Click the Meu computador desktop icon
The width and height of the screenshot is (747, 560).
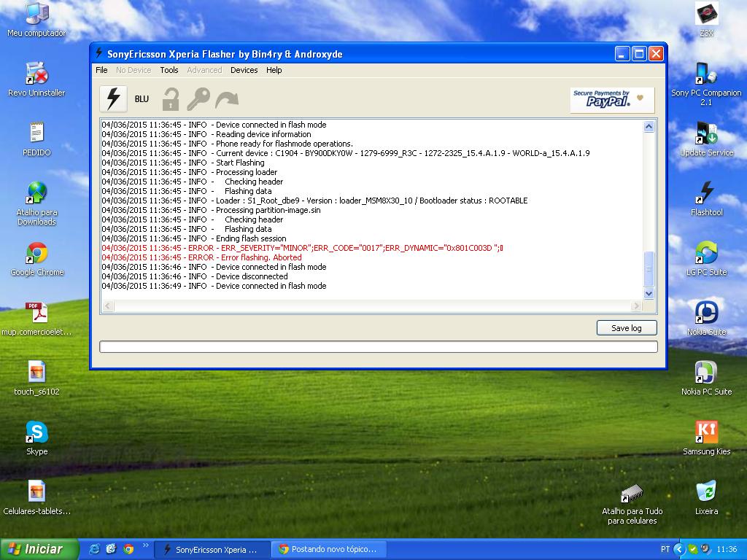36,20
